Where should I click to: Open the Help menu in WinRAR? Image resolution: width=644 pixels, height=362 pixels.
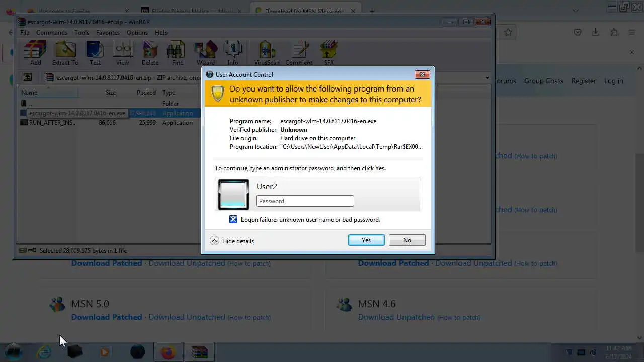pyautogui.click(x=161, y=33)
